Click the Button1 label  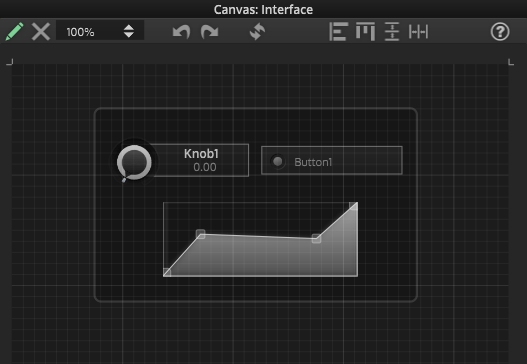click(313, 162)
